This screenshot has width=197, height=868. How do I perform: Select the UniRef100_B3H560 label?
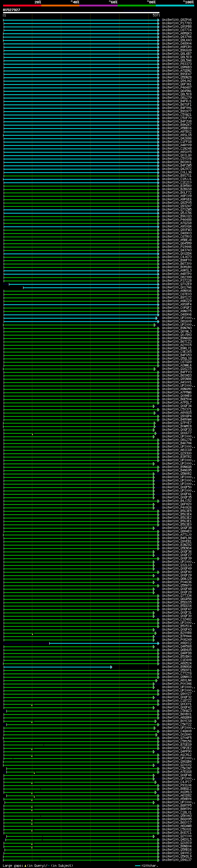point(177,186)
